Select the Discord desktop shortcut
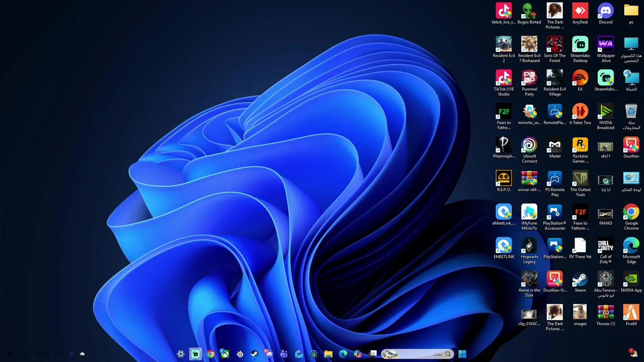This screenshot has width=644, height=362. tap(606, 14)
